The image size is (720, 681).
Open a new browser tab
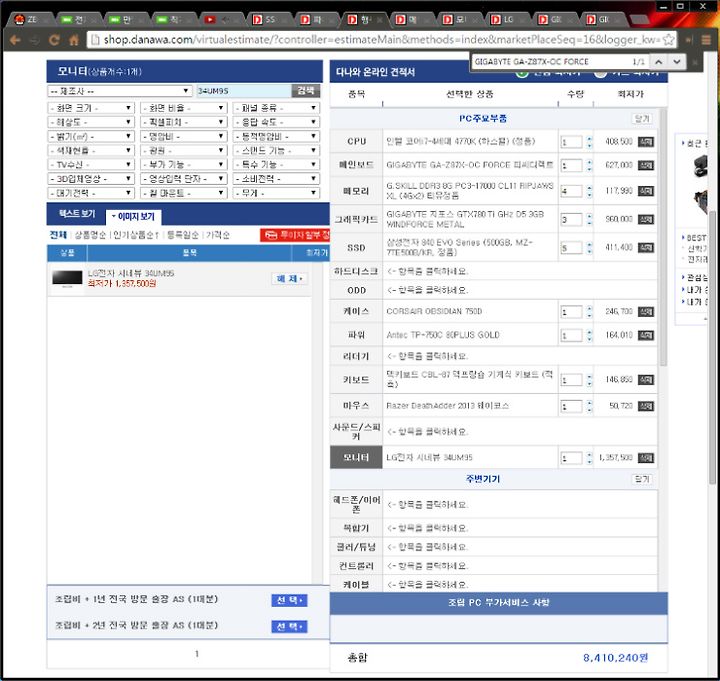tap(640, 19)
